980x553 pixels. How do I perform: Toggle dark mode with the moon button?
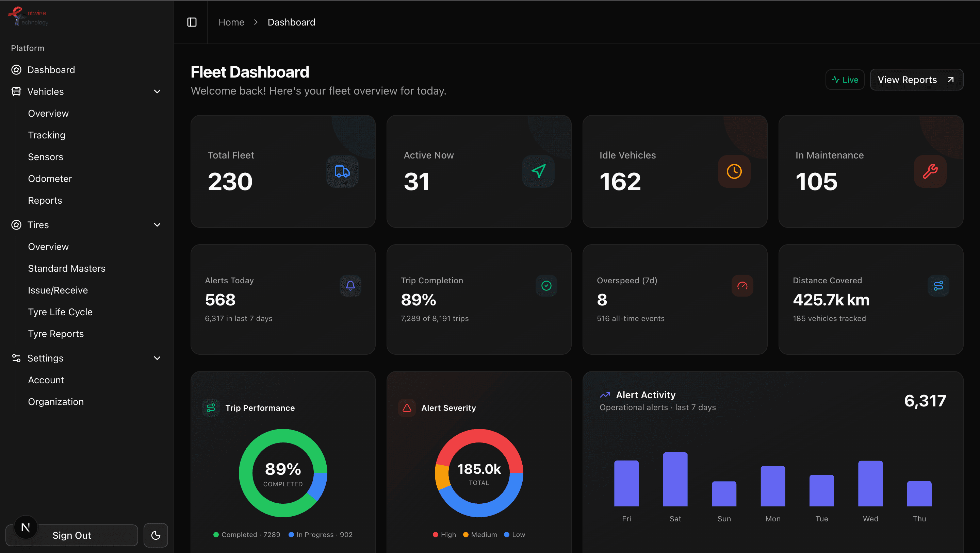(x=156, y=535)
